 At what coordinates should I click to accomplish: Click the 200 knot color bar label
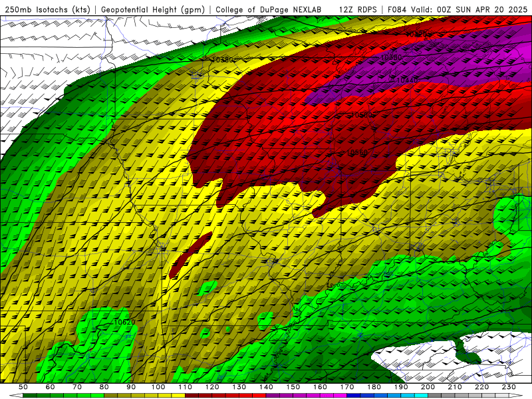(428, 387)
